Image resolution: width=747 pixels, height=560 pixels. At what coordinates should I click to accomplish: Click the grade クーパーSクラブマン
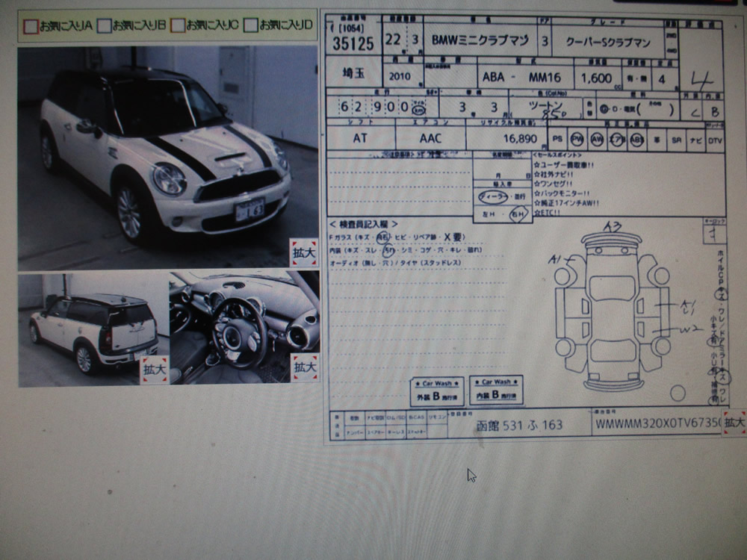coord(608,43)
